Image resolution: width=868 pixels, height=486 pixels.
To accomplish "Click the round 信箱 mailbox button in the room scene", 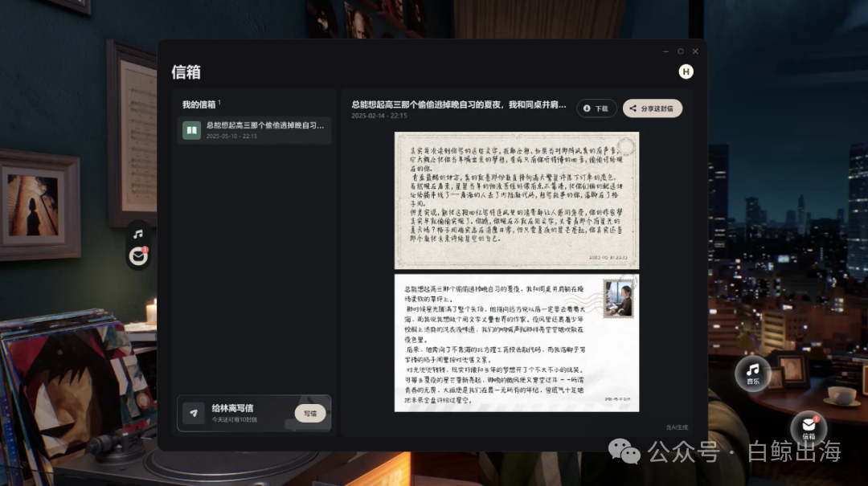I will click(809, 428).
